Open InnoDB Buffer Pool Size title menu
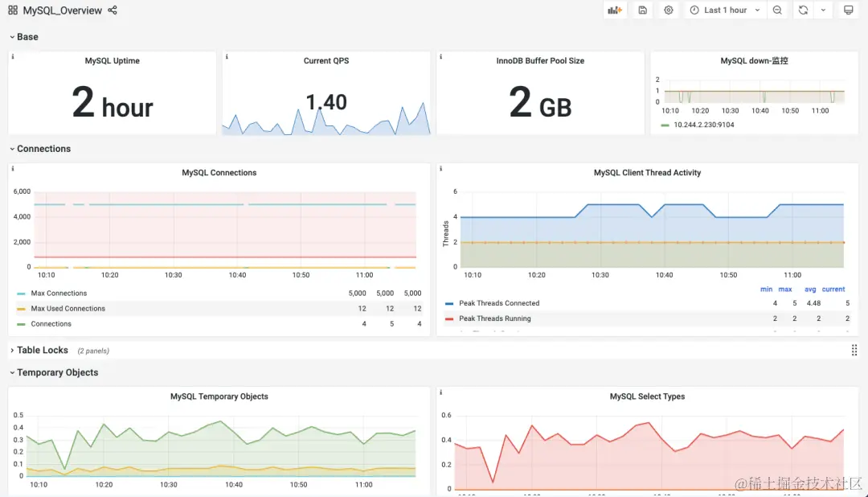 coord(540,61)
